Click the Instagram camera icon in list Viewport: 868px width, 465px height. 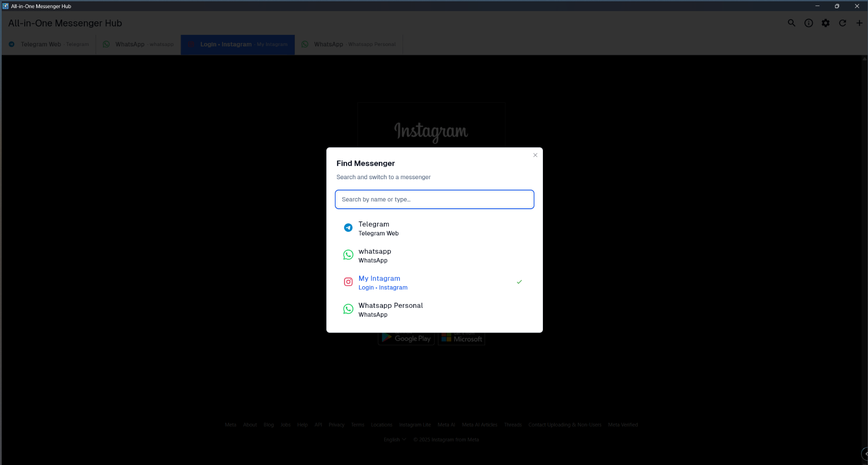[x=348, y=282]
